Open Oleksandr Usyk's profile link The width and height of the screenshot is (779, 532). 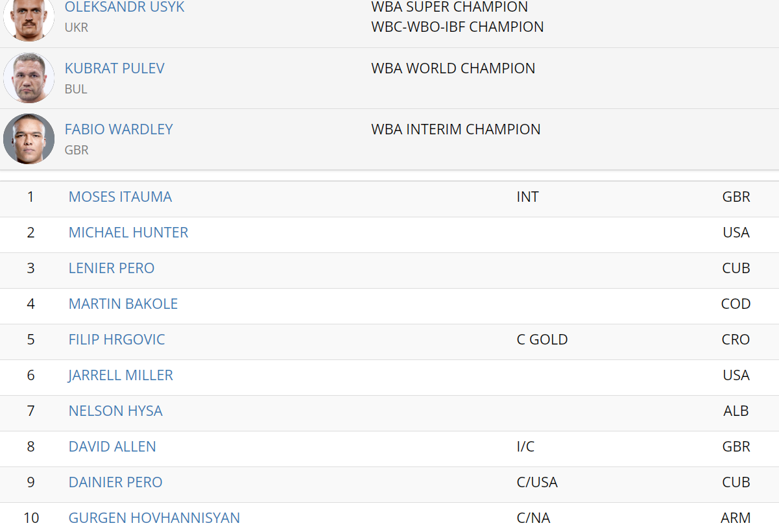[x=125, y=8]
